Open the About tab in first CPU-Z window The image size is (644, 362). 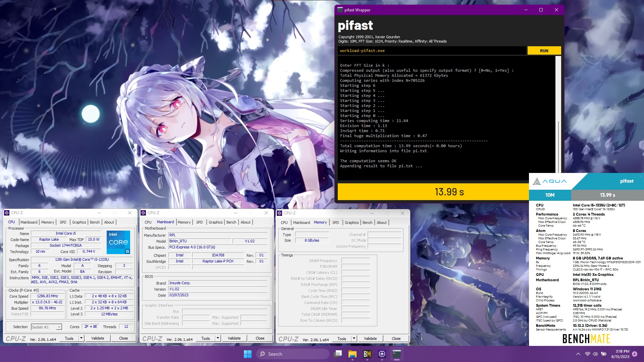109,222
